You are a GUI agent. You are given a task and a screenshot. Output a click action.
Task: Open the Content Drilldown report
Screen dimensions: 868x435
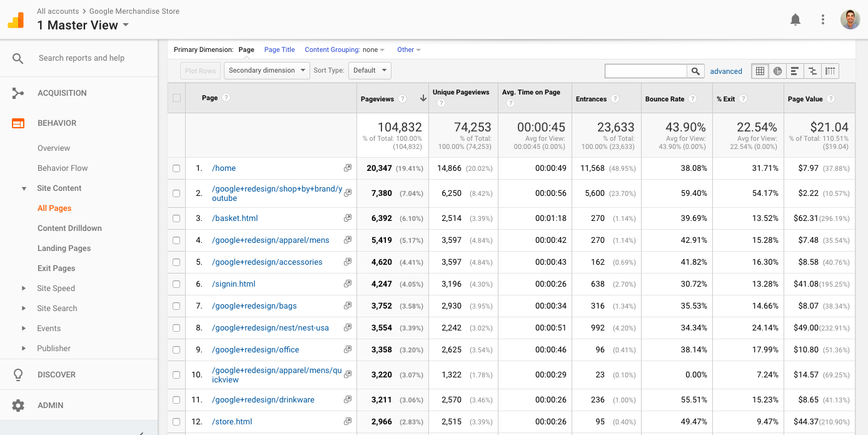(x=69, y=228)
